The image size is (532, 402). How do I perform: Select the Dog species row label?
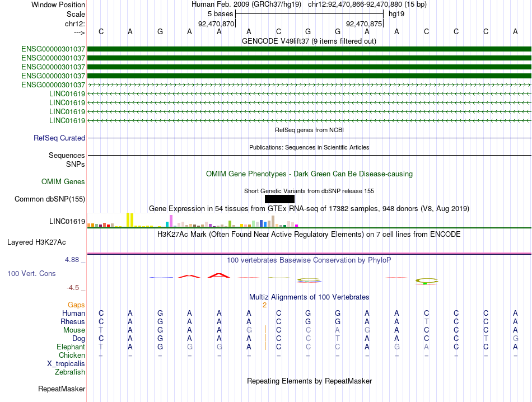[79, 339]
